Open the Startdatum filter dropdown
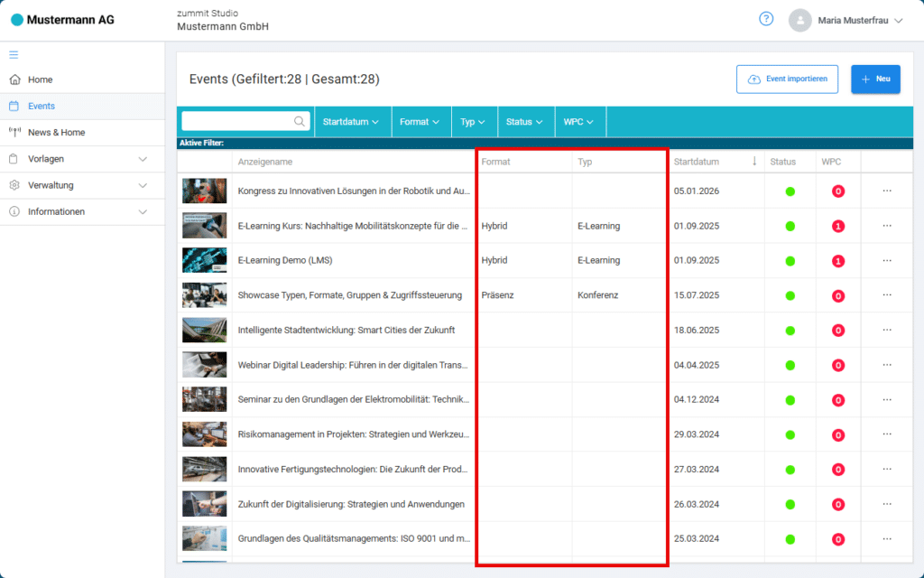The height and width of the screenshot is (578, 924). tap(351, 122)
